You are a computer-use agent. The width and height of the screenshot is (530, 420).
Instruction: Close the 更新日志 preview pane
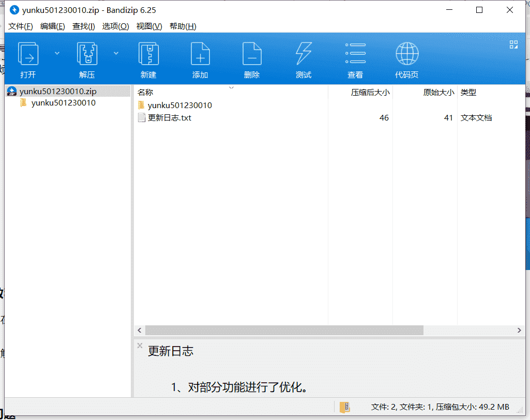pyautogui.click(x=140, y=346)
